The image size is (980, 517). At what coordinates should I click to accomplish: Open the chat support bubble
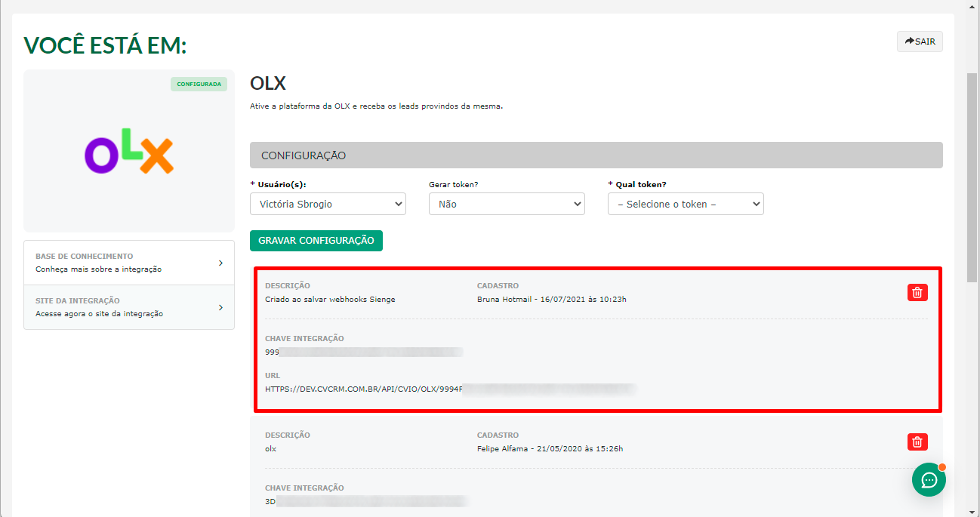click(929, 479)
